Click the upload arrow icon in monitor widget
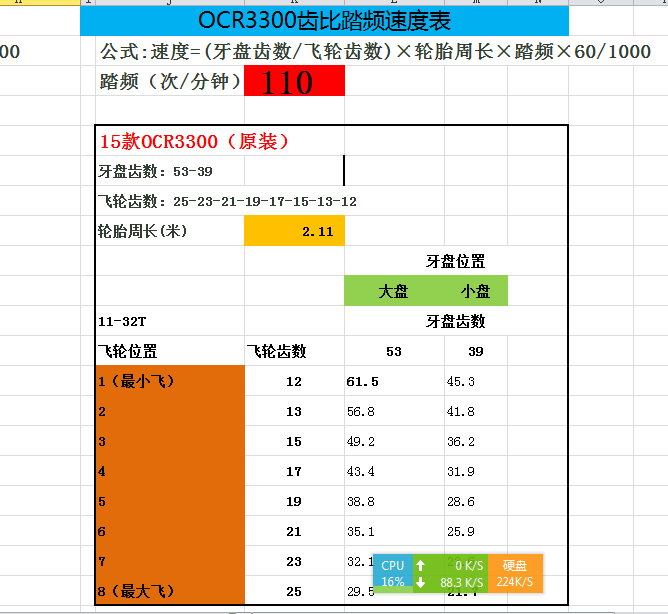The image size is (668, 614). click(x=421, y=565)
